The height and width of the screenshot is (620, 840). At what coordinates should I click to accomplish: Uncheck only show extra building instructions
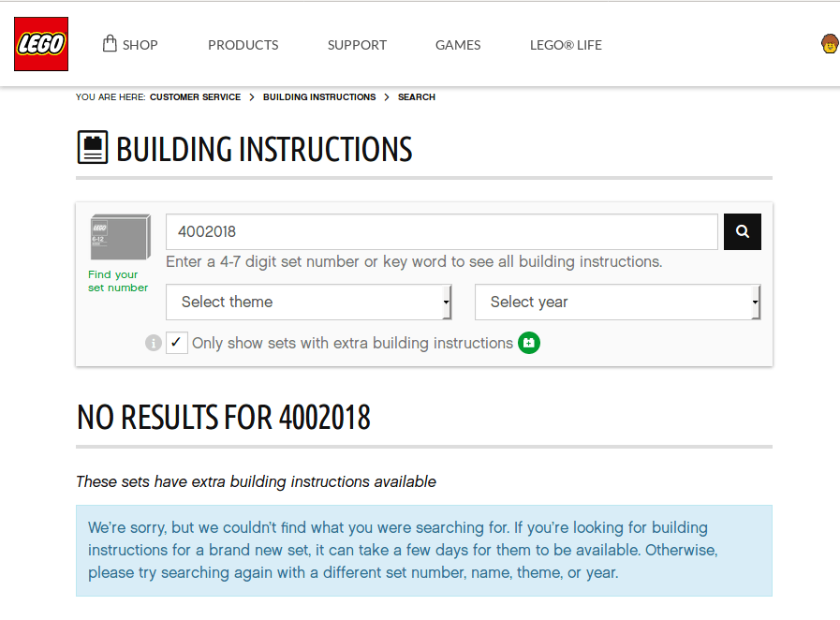(x=177, y=343)
